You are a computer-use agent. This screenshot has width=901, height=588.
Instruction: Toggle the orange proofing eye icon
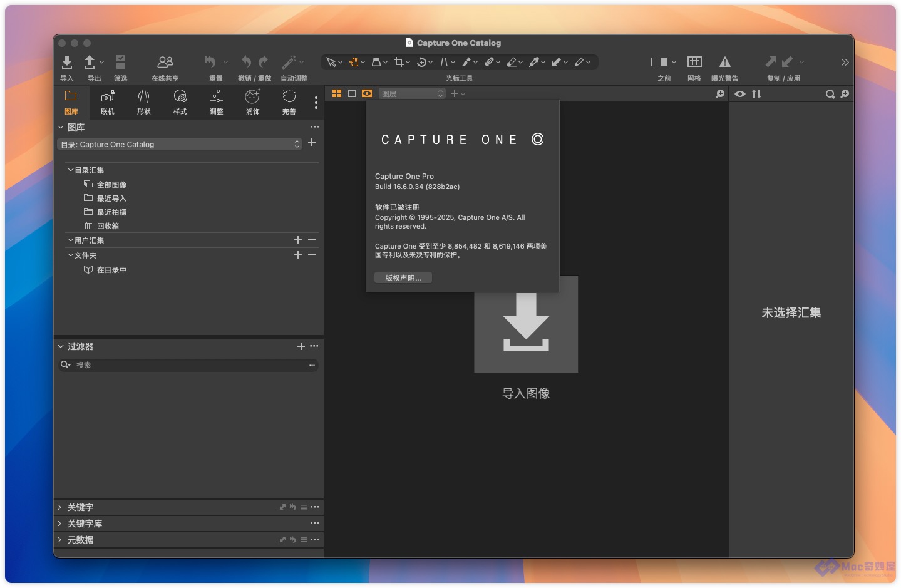(367, 93)
